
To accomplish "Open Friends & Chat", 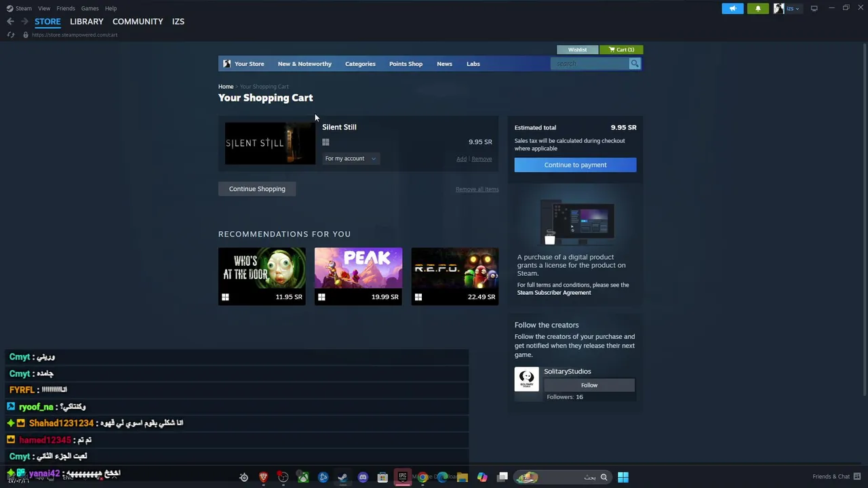I will 836,476.
